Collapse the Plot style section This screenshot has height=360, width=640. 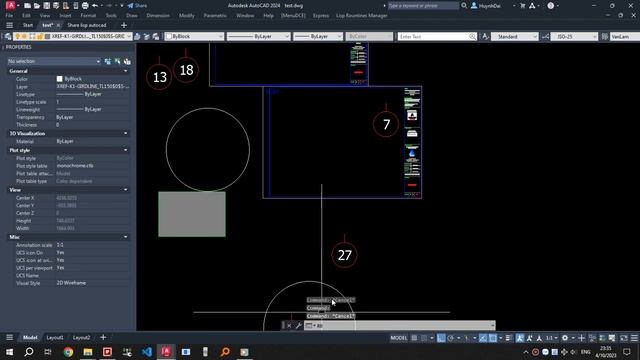(x=125, y=150)
